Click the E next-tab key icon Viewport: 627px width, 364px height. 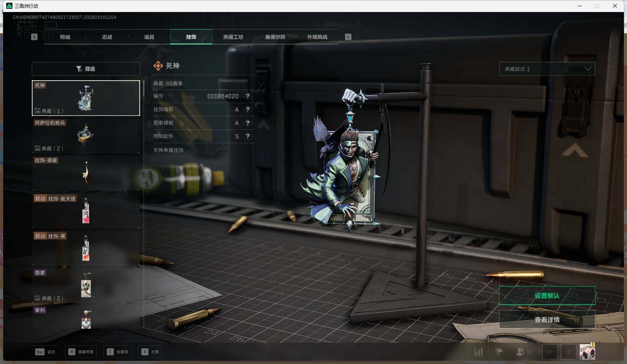coord(348,37)
